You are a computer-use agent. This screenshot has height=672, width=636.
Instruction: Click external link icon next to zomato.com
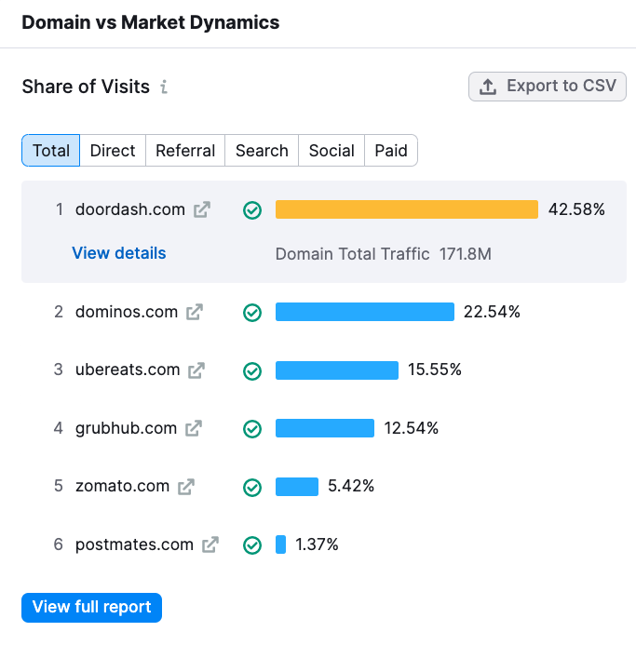pos(186,487)
